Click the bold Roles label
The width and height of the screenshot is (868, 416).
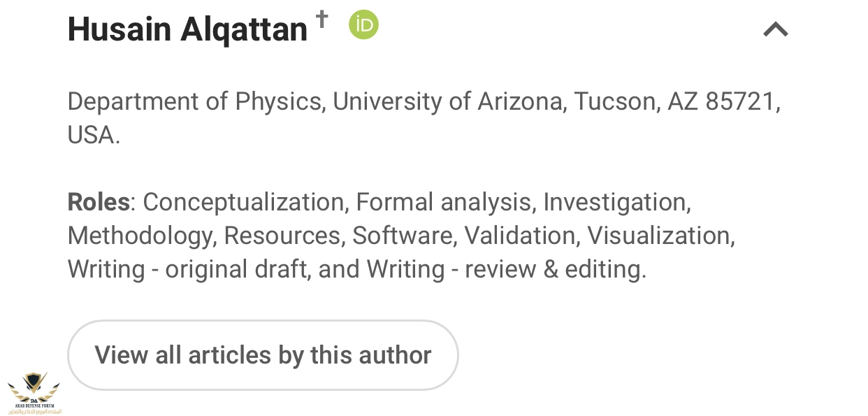point(99,203)
